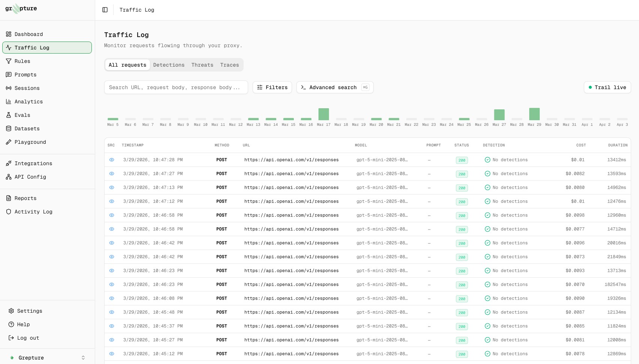Screen dimensions: 639x364
Task: Switch to Detections tab
Action: [169, 65]
